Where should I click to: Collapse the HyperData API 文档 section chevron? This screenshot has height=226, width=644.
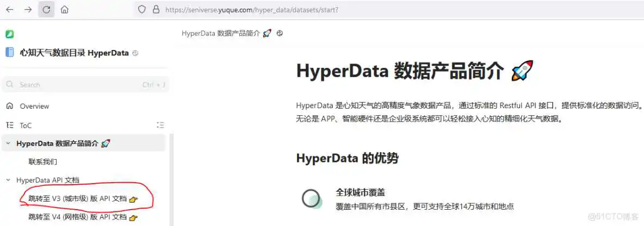pos(8,180)
